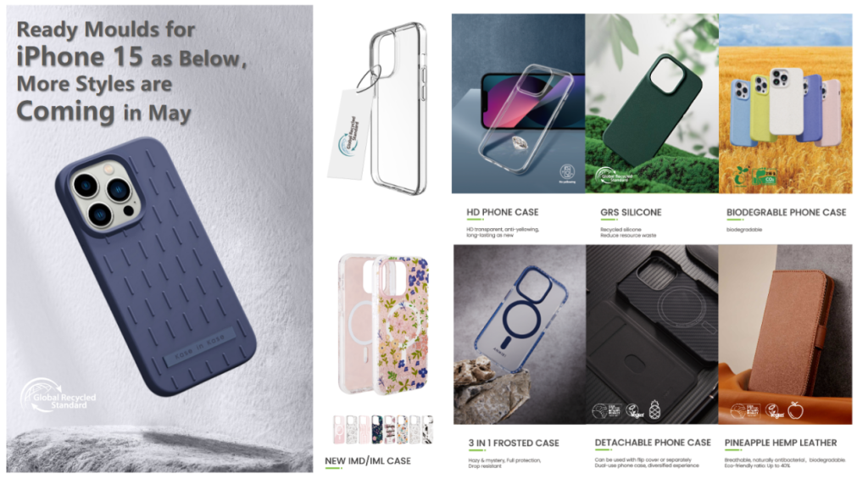
Task: Click the NEW IMD/IML CASE label
Action: [368, 460]
